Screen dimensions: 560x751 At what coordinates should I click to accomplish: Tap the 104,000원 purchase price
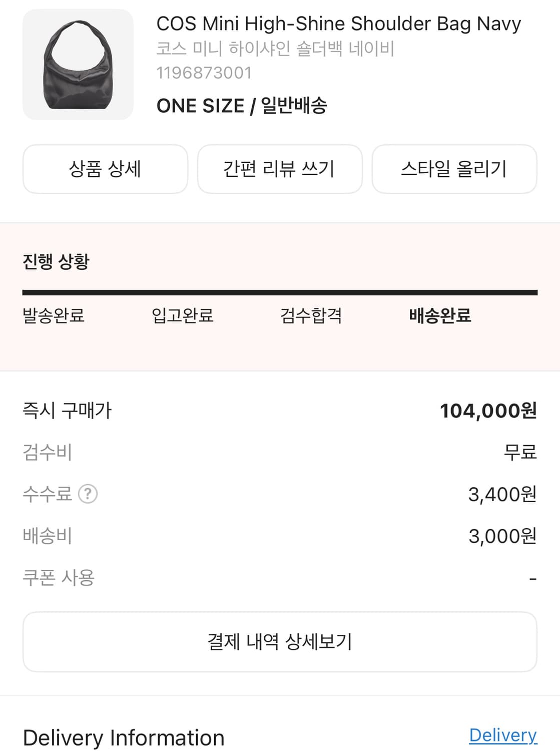click(488, 411)
